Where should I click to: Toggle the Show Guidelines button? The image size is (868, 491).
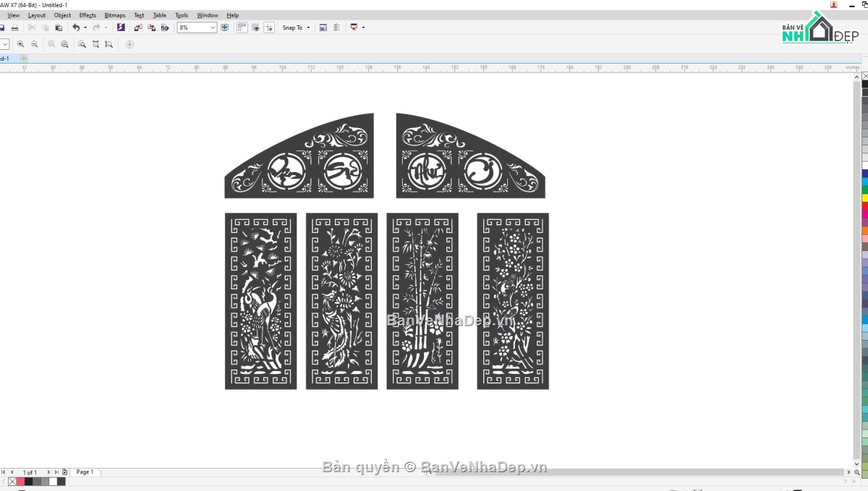pos(268,27)
